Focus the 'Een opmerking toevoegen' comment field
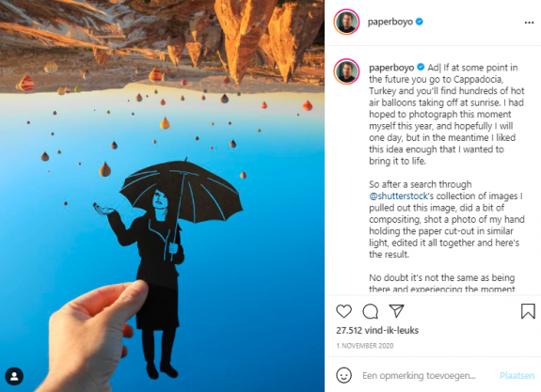The image size is (541, 392). 419,375
